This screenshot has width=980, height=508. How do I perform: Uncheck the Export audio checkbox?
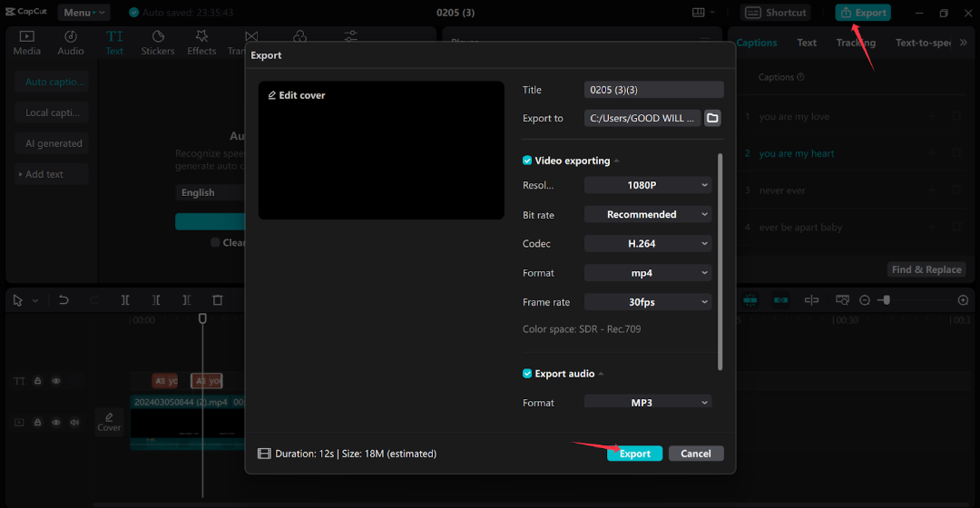point(527,374)
